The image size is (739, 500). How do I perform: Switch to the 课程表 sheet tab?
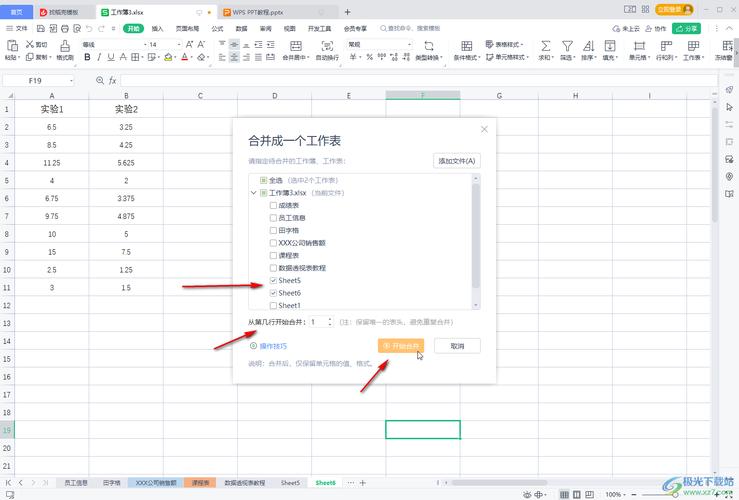click(200, 483)
